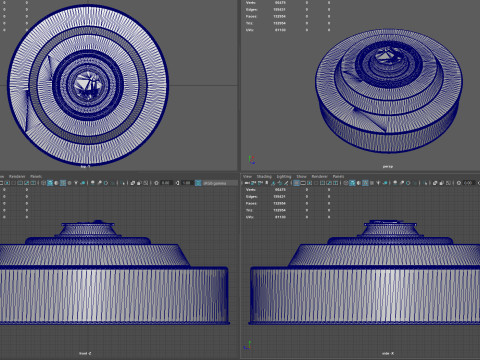Toggle Use All Lights in side panel

coord(378,183)
